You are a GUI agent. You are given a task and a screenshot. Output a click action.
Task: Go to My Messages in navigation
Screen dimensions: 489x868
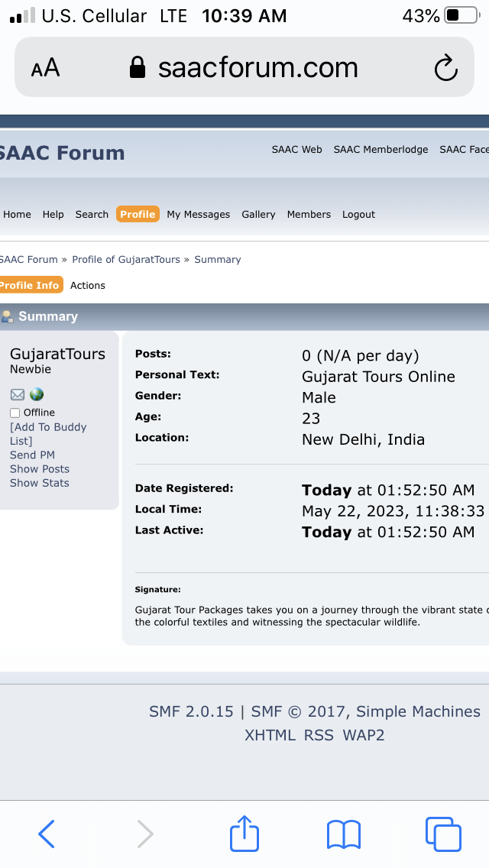click(198, 215)
